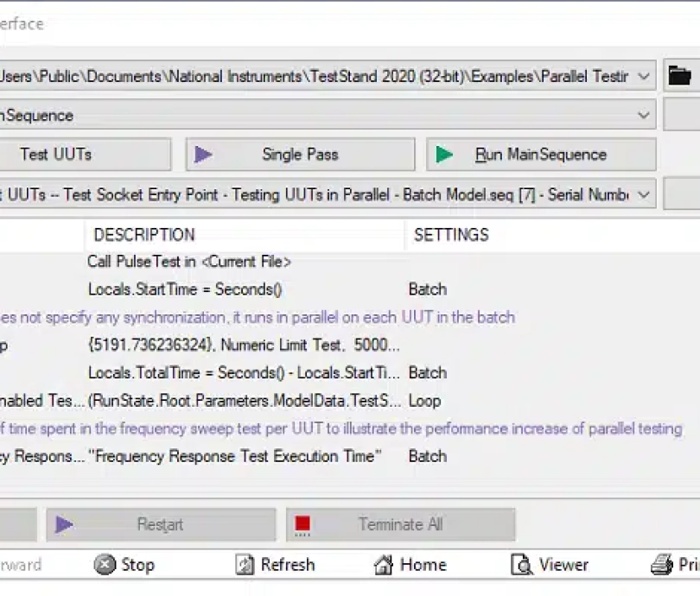Select the Numeric Limit Test step row
Viewport: 700px width, 596px height.
coord(244,346)
